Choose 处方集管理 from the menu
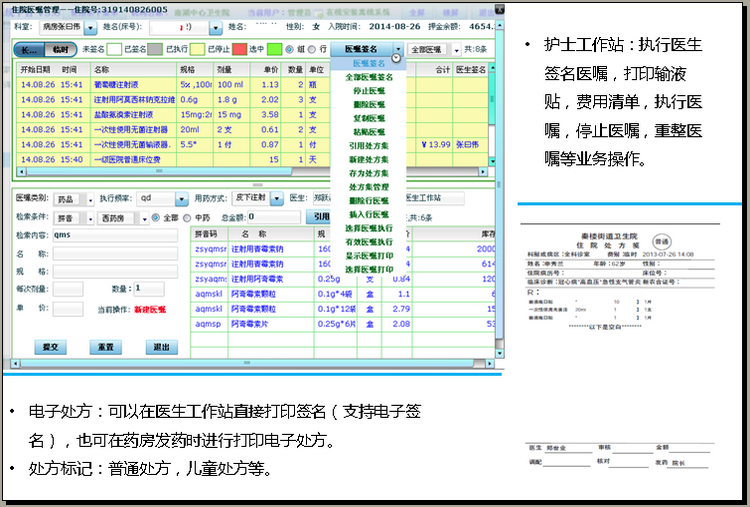This screenshot has height=507, width=750. pos(369,187)
